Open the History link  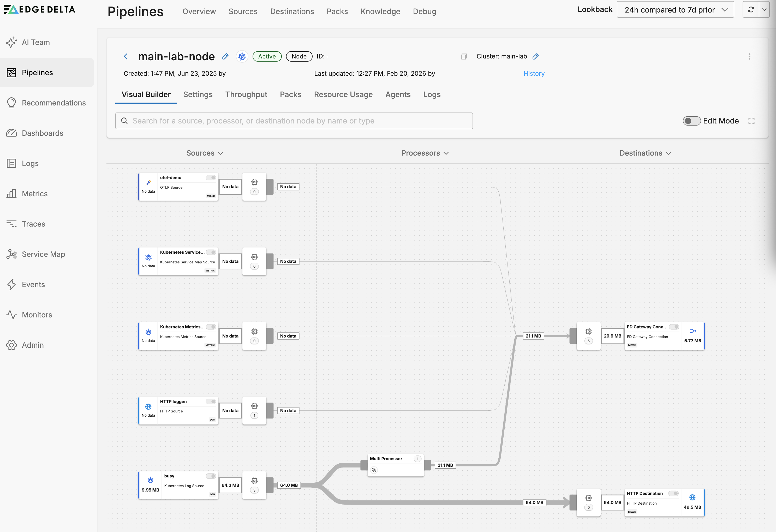tap(534, 73)
